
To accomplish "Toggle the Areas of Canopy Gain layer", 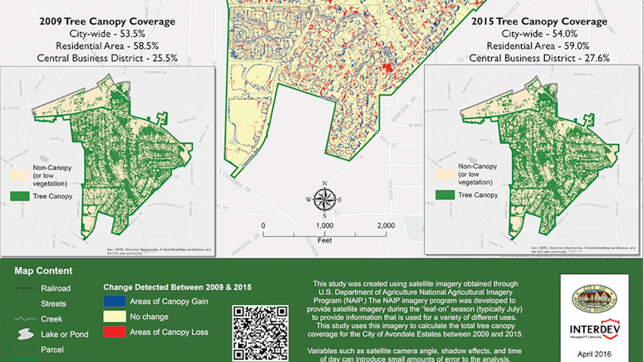I will point(115,301).
